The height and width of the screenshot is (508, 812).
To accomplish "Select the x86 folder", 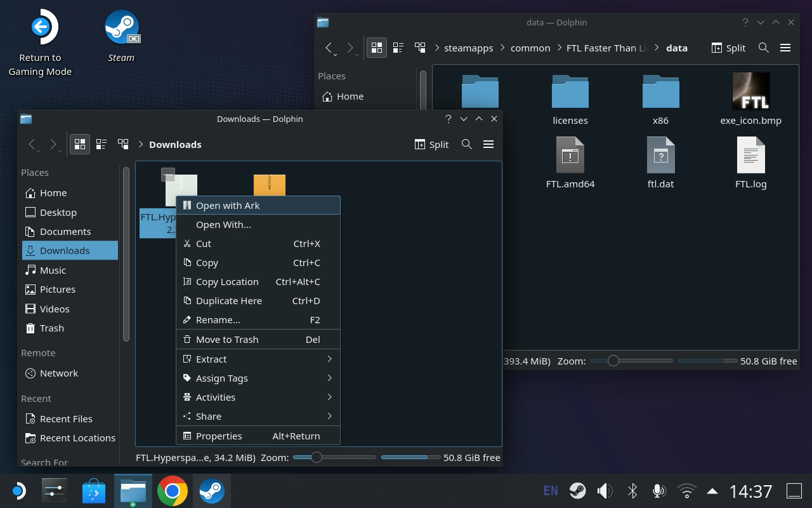I will [x=660, y=100].
